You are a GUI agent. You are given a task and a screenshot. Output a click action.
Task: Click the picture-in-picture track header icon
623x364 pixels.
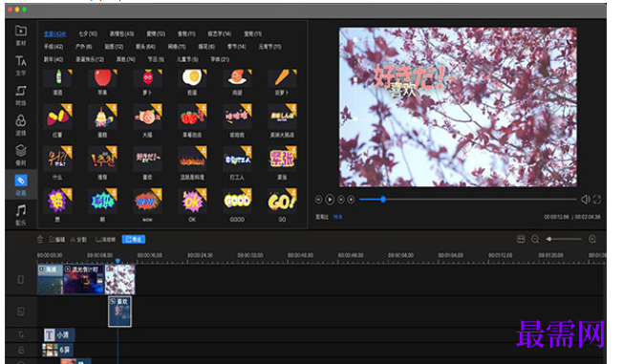pyautogui.click(x=21, y=311)
